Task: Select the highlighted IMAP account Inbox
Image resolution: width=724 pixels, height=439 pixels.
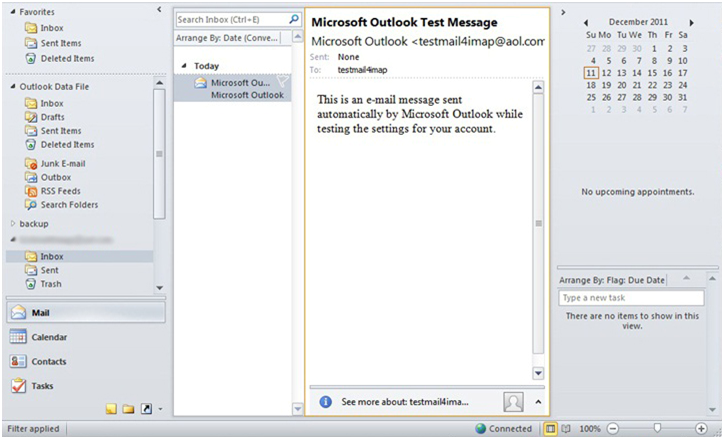Action: [x=79, y=257]
